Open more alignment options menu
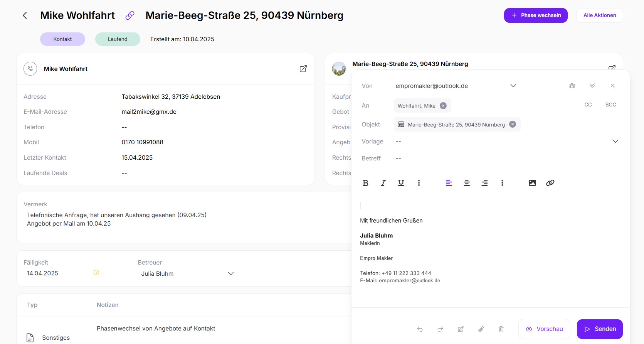 [502, 183]
